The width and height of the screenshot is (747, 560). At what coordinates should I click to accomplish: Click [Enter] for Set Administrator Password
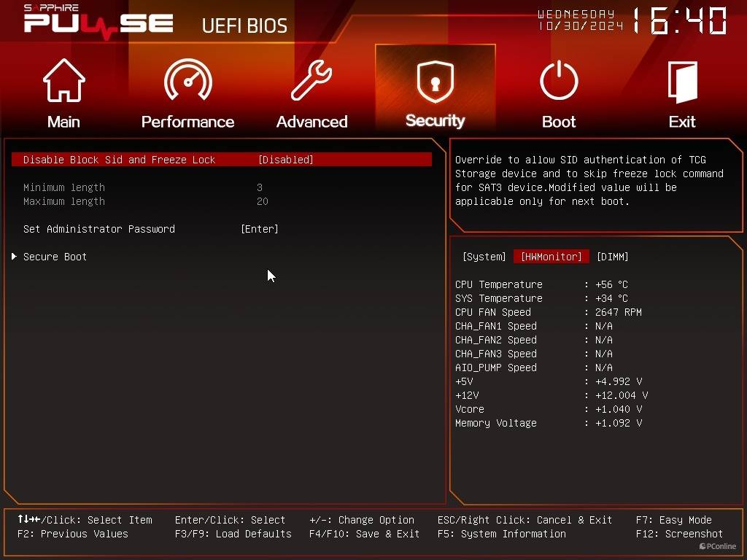(x=260, y=229)
